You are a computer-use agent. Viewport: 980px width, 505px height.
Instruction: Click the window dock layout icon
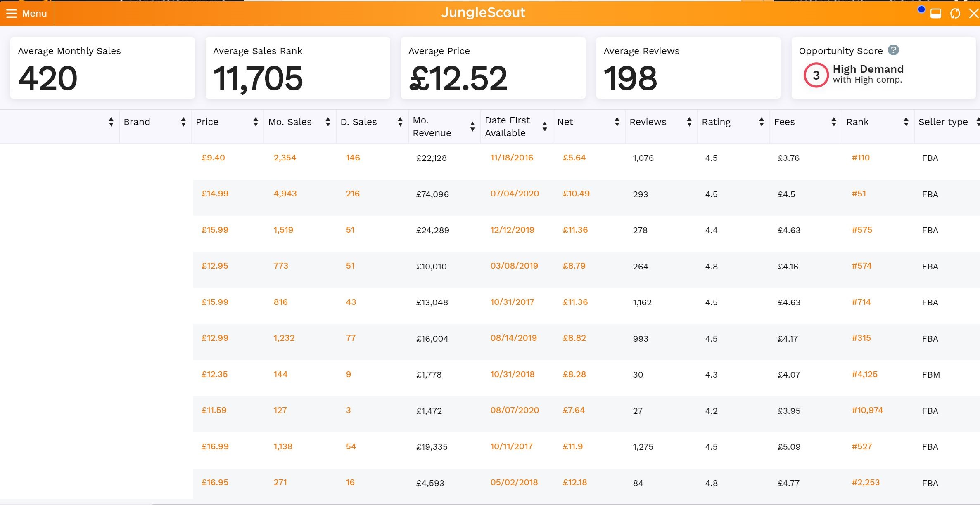pyautogui.click(x=936, y=14)
